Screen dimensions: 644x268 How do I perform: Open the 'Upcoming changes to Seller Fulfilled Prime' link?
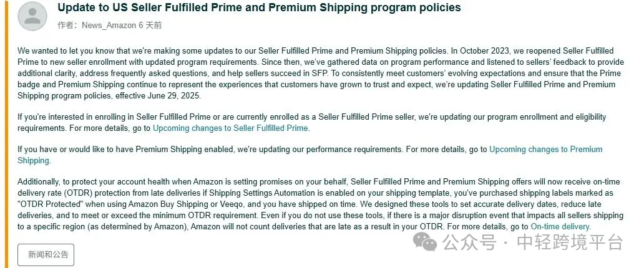tap(230, 128)
